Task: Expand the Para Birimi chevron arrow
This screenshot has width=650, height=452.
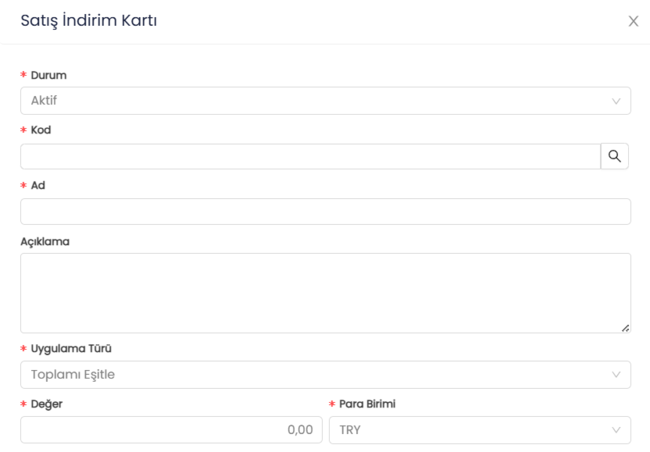Action: point(616,430)
